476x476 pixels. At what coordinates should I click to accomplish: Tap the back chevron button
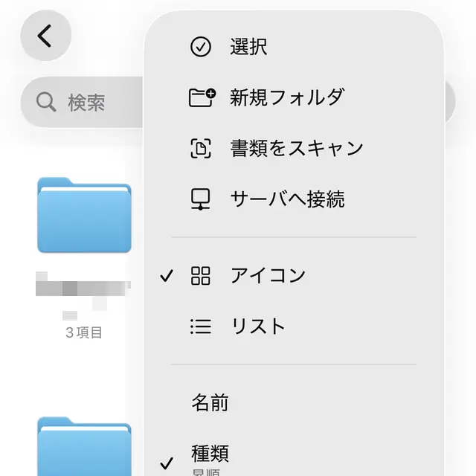(x=45, y=35)
